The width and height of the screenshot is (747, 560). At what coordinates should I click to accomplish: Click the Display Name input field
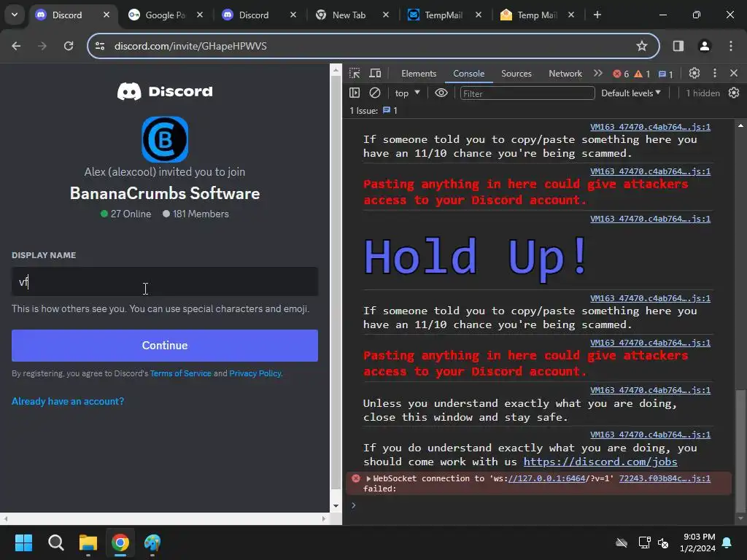(165, 282)
